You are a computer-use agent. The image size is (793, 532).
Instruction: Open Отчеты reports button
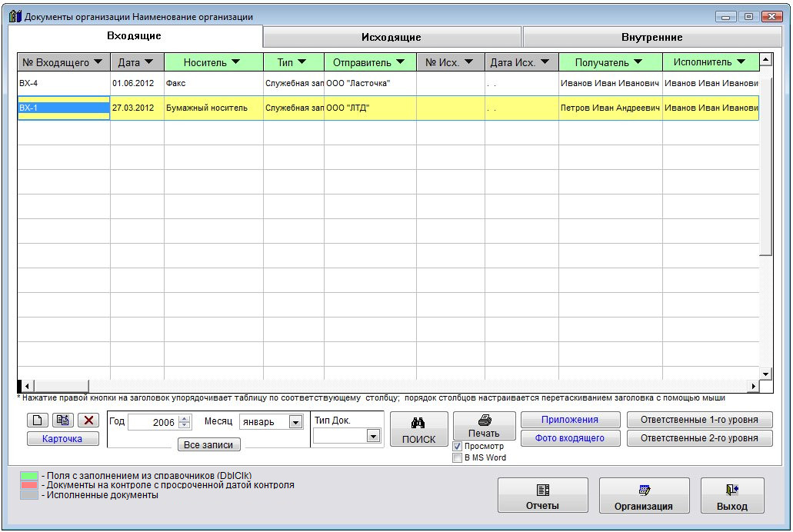[x=542, y=496]
